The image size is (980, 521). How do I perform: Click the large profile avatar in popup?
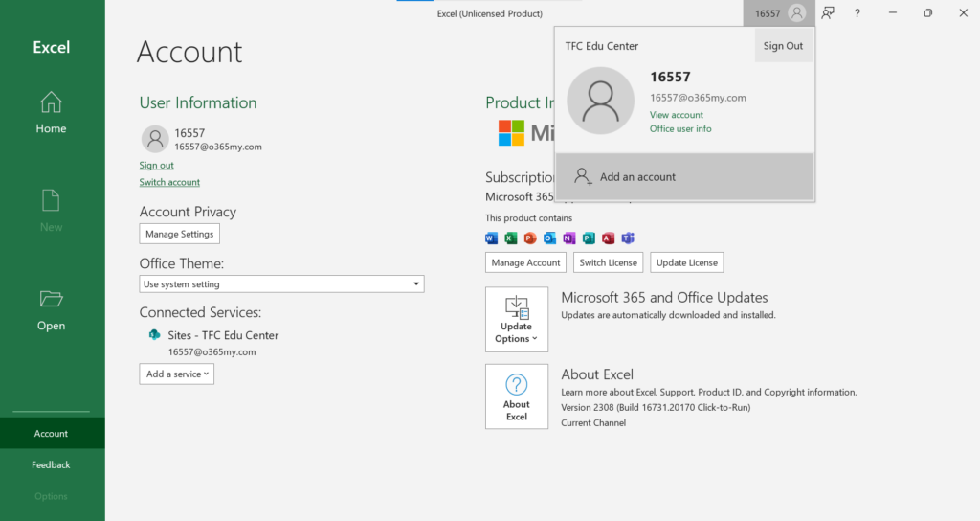click(x=601, y=101)
